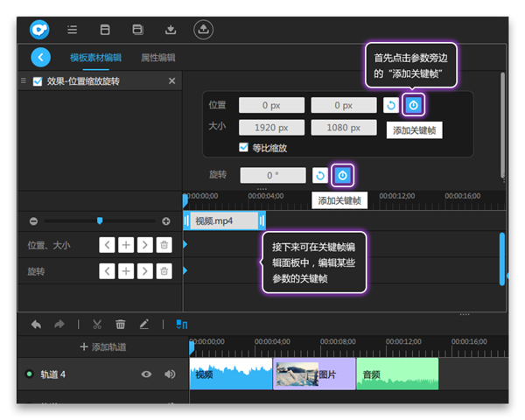Image resolution: width=525 pixels, height=420 pixels.
Task: Undo the last action
Action: coord(36,325)
